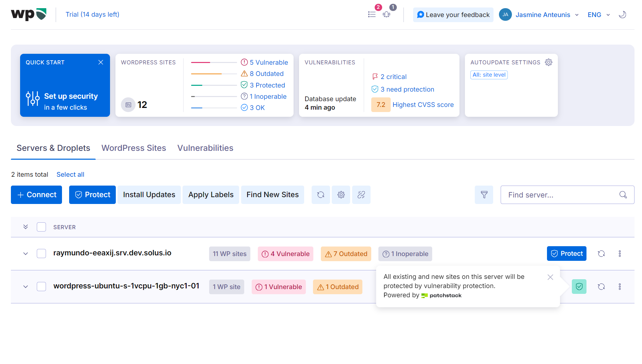The image size is (642, 364).
Task: Click the Set up security sliders icon
Action: coord(33,99)
